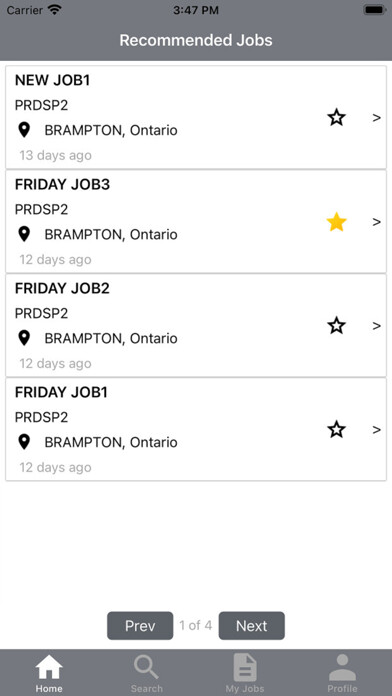Viewport: 392px width, 696px height.
Task: Select the map pin in FRIDAY JOB2
Action: [x=24, y=338]
